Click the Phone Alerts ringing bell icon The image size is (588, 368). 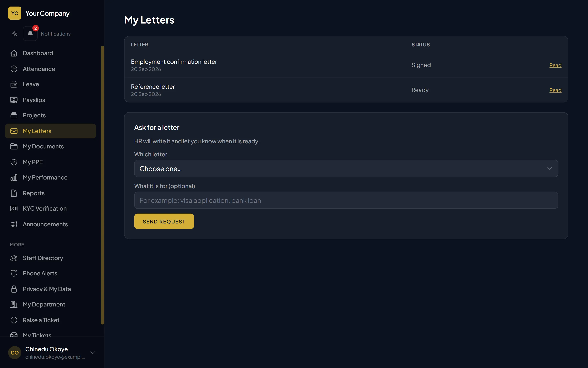14,273
